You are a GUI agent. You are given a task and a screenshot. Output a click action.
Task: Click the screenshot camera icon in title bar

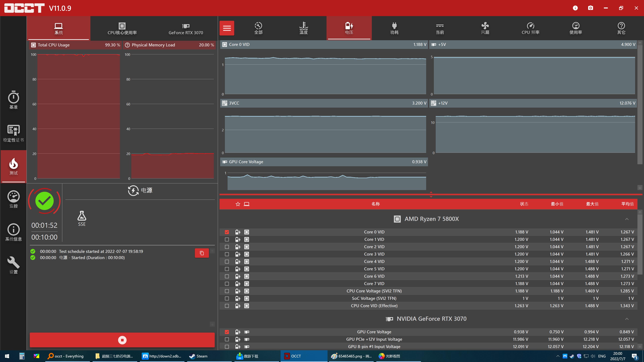point(591,8)
